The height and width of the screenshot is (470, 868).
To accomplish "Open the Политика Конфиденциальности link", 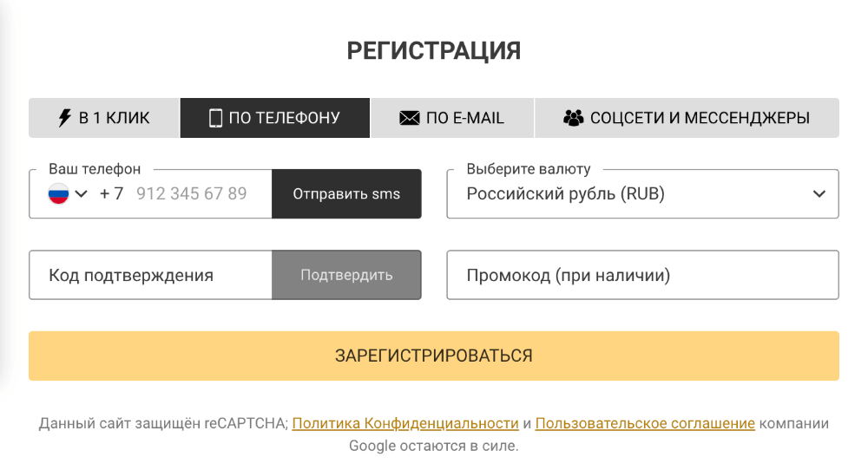I will (405, 424).
